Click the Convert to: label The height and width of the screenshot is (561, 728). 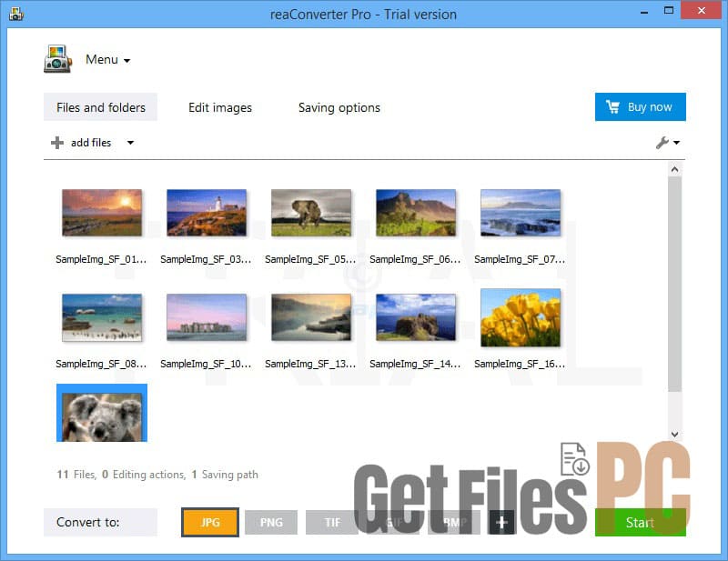[x=87, y=522]
